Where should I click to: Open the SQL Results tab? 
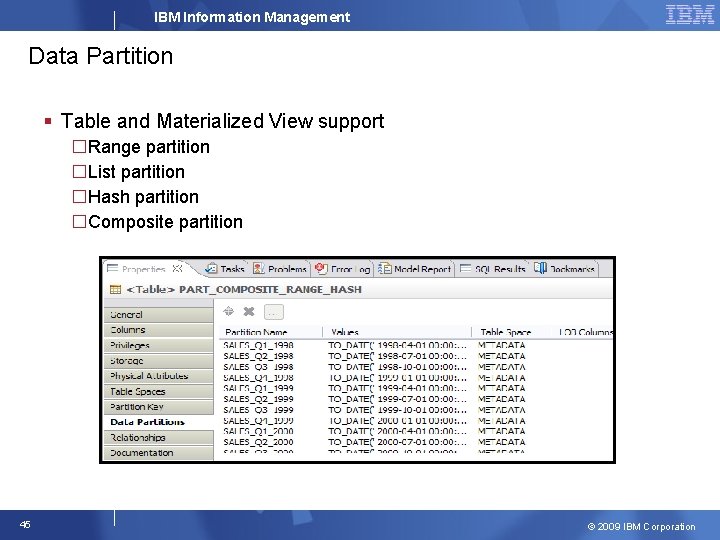[x=493, y=269]
